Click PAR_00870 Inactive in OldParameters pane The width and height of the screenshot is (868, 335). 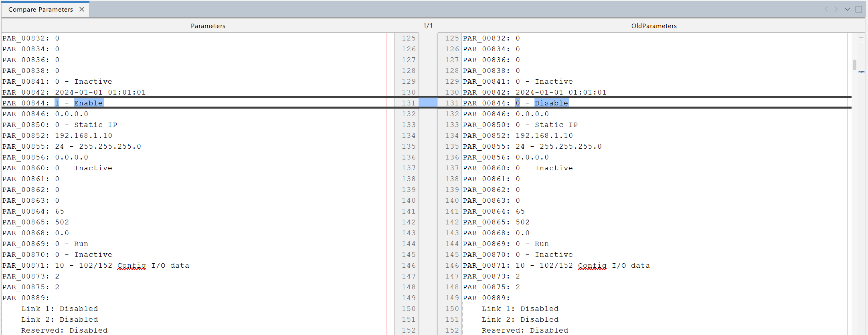pos(518,254)
